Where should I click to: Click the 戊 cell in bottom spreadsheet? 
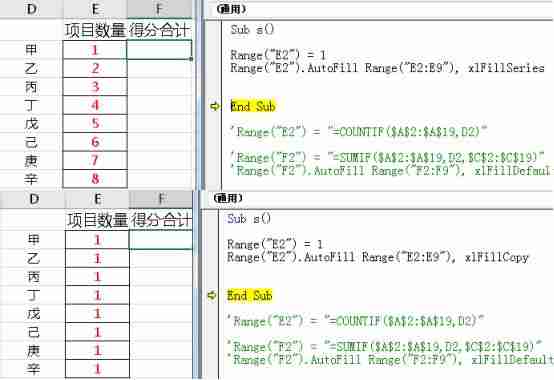coord(34,313)
